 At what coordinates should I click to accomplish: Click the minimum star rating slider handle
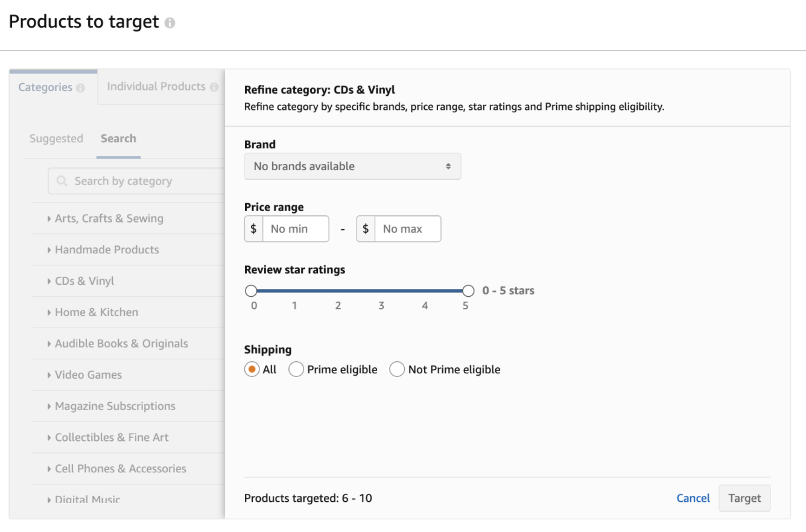tap(251, 291)
